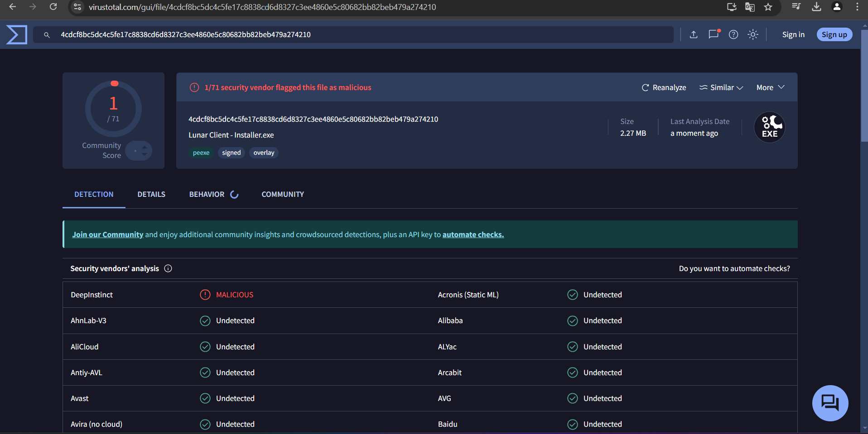This screenshot has width=868, height=434.
Task: Click Do you want to automate checks?
Action: click(734, 268)
